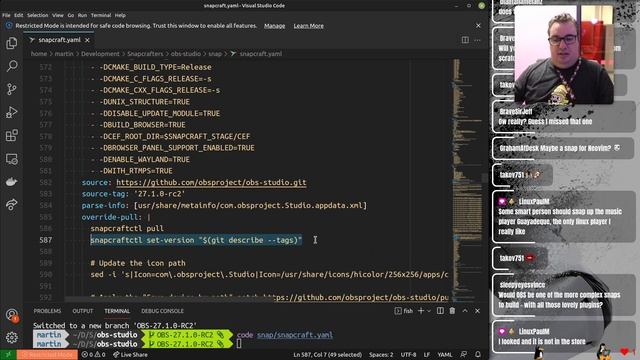Screen dimensions: 640x360
Task: Open the Docker view in activity bar
Action: [11, 182]
